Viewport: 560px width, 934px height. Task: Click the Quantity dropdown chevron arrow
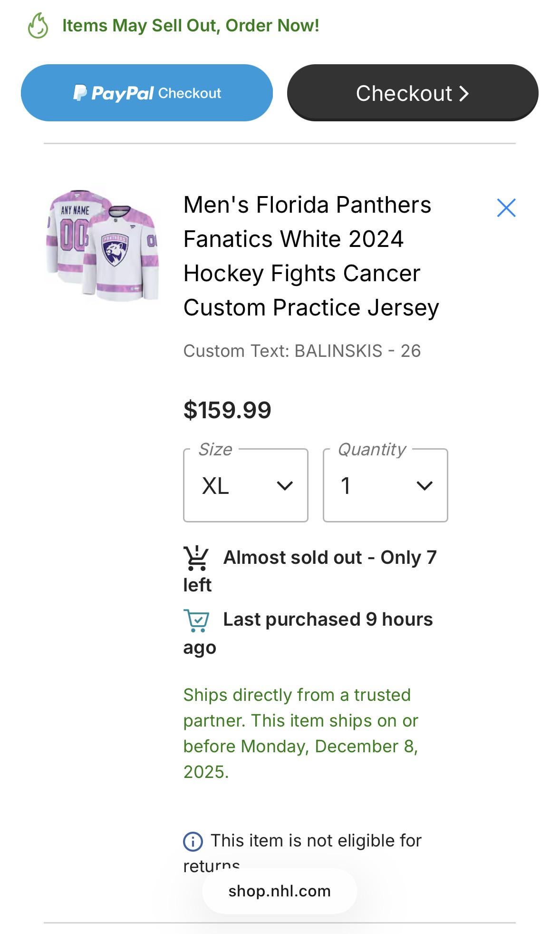point(424,486)
